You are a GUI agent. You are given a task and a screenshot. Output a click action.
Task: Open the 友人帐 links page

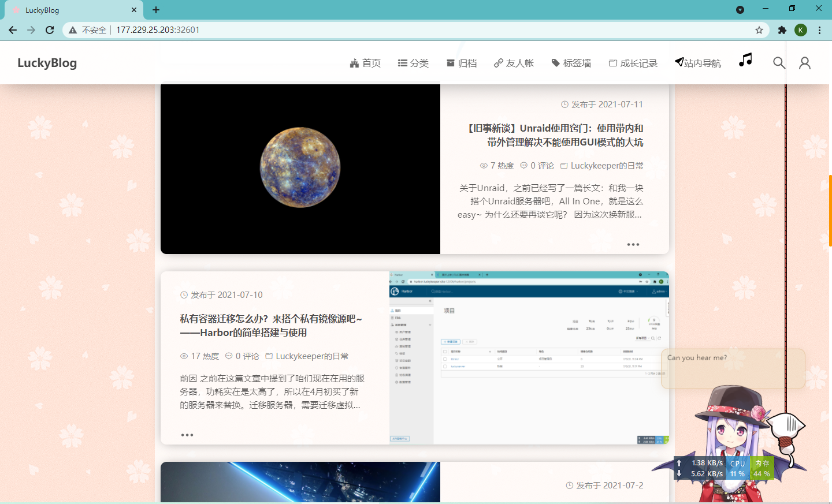[x=514, y=63]
